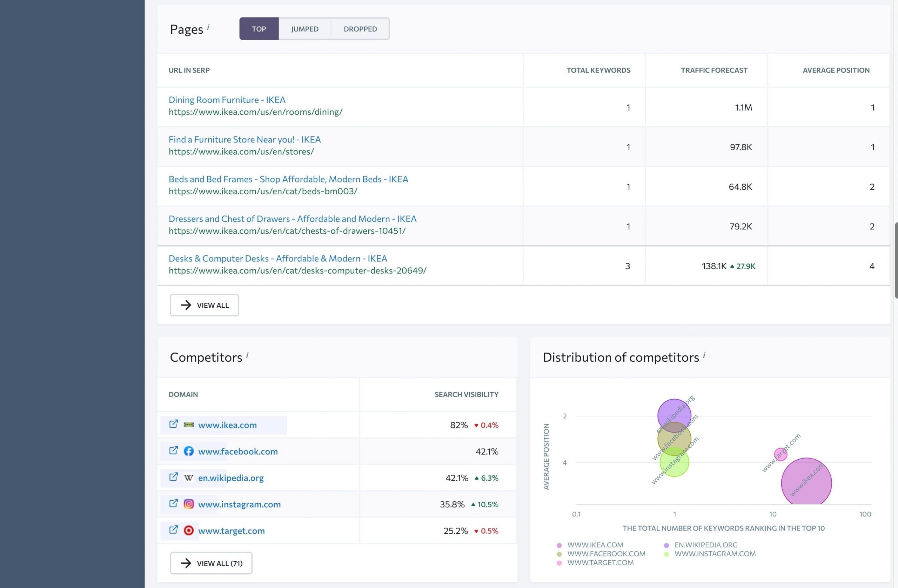Click 25.2% visibility for target.com
The width and height of the screenshot is (898, 588).
(455, 530)
